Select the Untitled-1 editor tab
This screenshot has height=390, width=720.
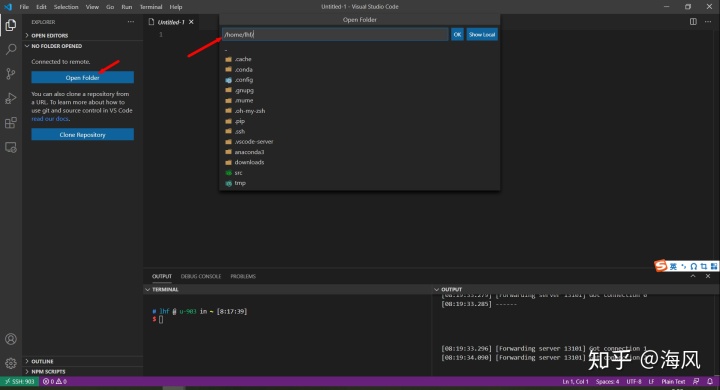(x=171, y=22)
